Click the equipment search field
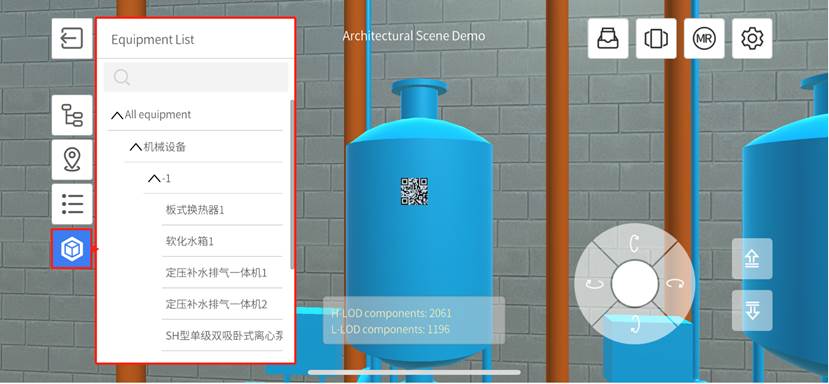The height and width of the screenshot is (384, 829). (196, 77)
